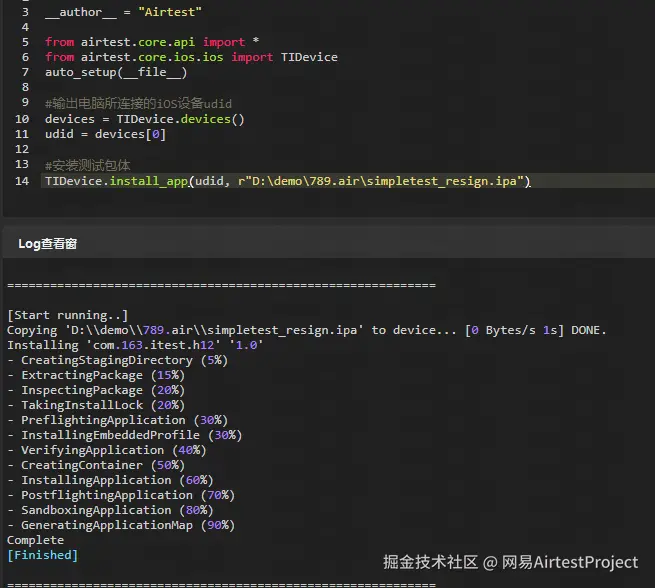The height and width of the screenshot is (588, 655).
Task: Click the blue '[Finished]' log line
Action: [43, 555]
